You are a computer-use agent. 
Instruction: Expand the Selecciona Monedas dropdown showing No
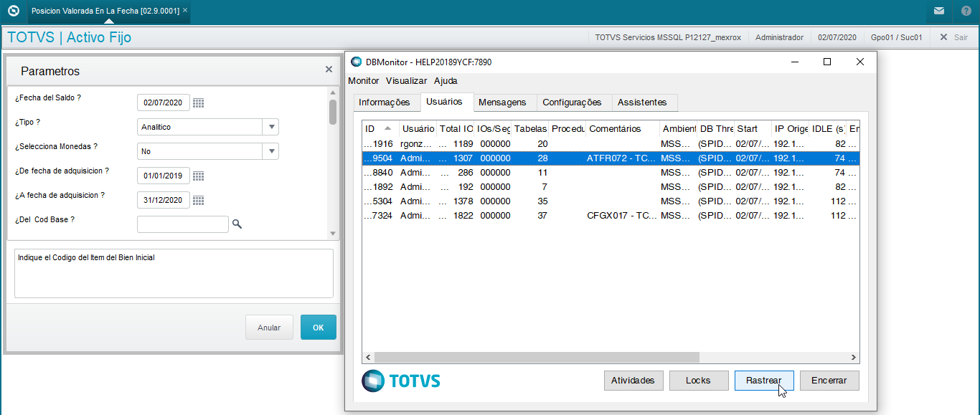coord(271,151)
